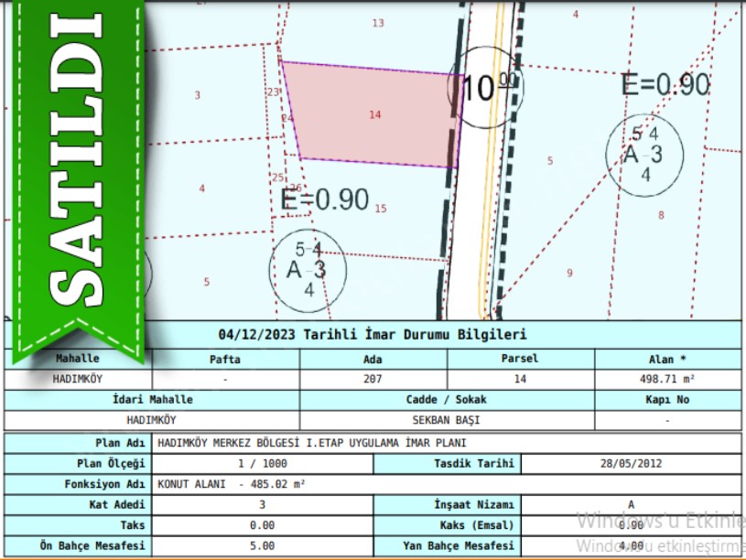Select the SEKBAN BAŞI street cell
Screen dimensions: 746x560
coord(447,421)
